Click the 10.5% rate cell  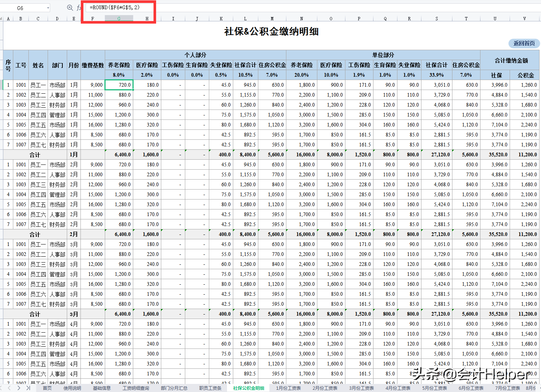point(245,75)
